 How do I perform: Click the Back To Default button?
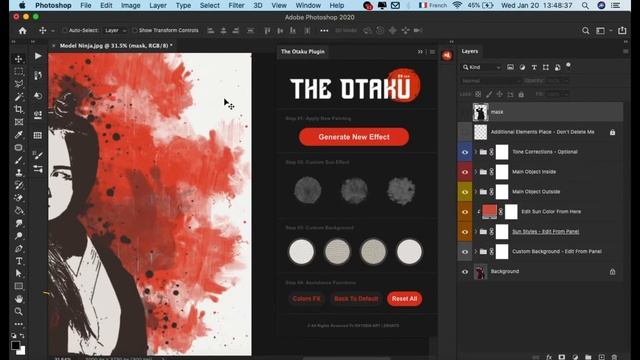point(356,299)
